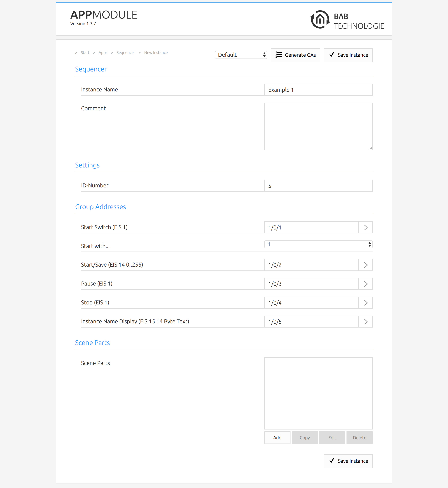This screenshot has height=488, width=448.
Task: Open address picker arrow for Pause
Action: tap(365, 284)
